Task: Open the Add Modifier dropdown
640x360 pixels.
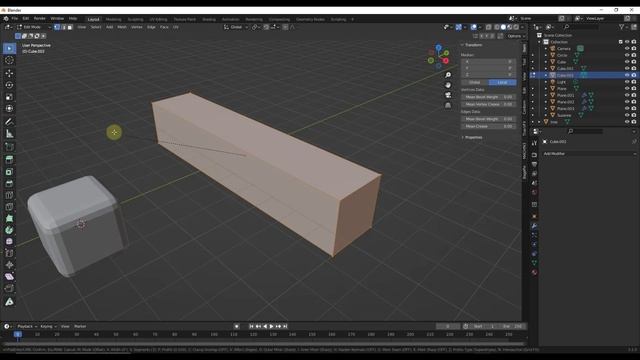Action: pyautogui.click(x=589, y=154)
